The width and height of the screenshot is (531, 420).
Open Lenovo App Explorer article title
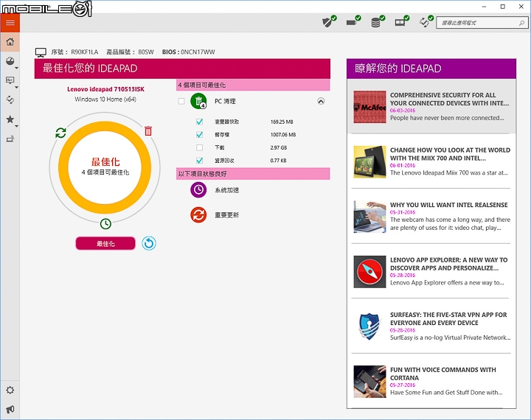coord(448,264)
